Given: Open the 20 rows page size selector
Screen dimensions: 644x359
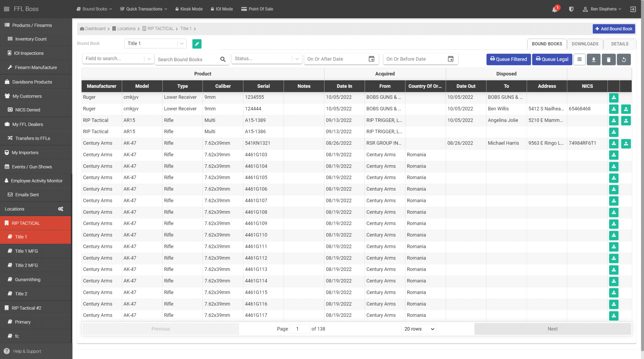Looking at the screenshot, I should point(419,329).
